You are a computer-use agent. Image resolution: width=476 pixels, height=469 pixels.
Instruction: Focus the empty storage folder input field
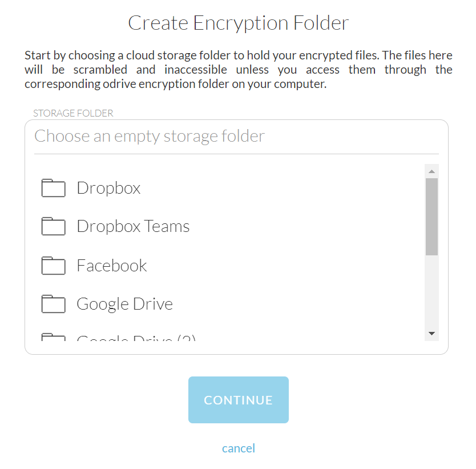coord(236,137)
